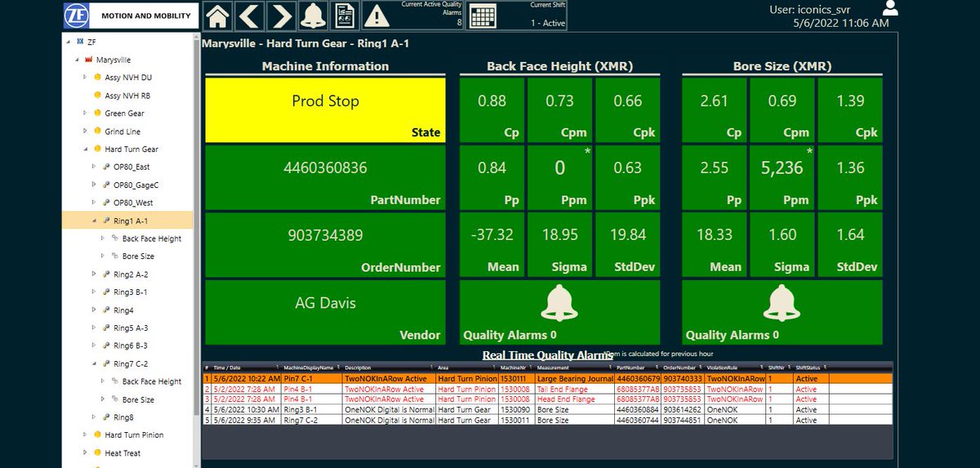
Task: Open Bore Size under Ring1 A-1
Action: (138, 256)
